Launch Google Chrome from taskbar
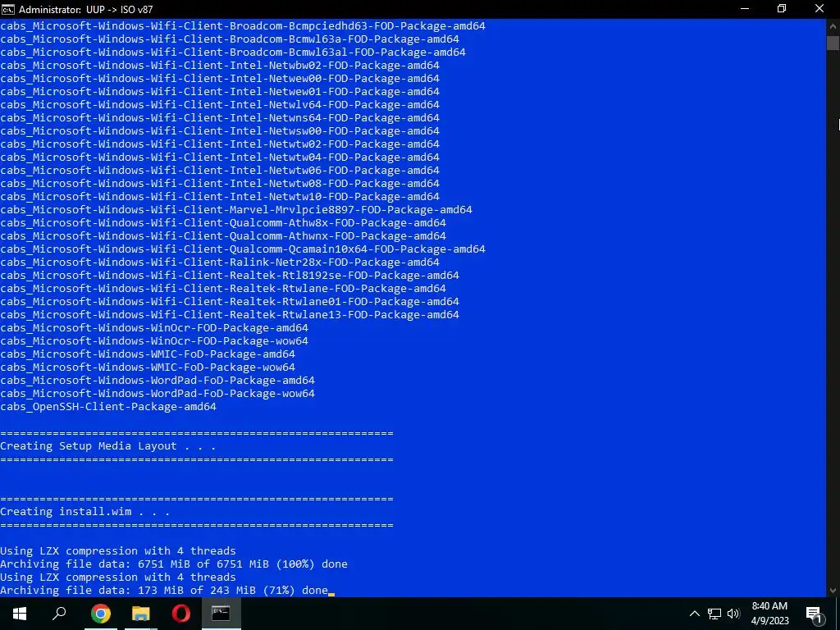The width and height of the screenshot is (840, 630). pyautogui.click(x=100, y=614)
